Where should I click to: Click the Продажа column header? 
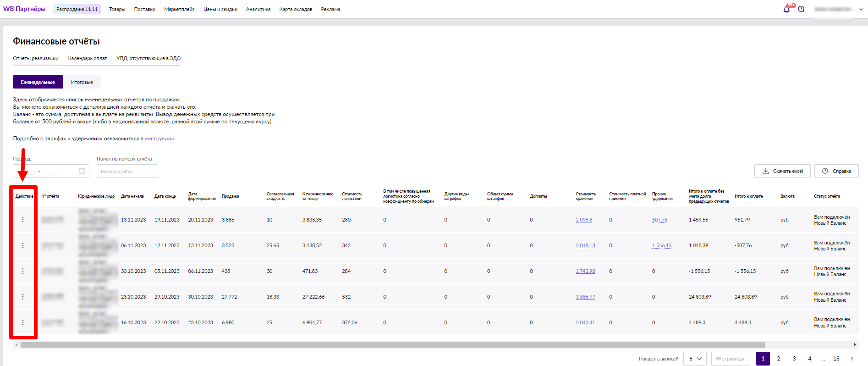tap(231, 196)
